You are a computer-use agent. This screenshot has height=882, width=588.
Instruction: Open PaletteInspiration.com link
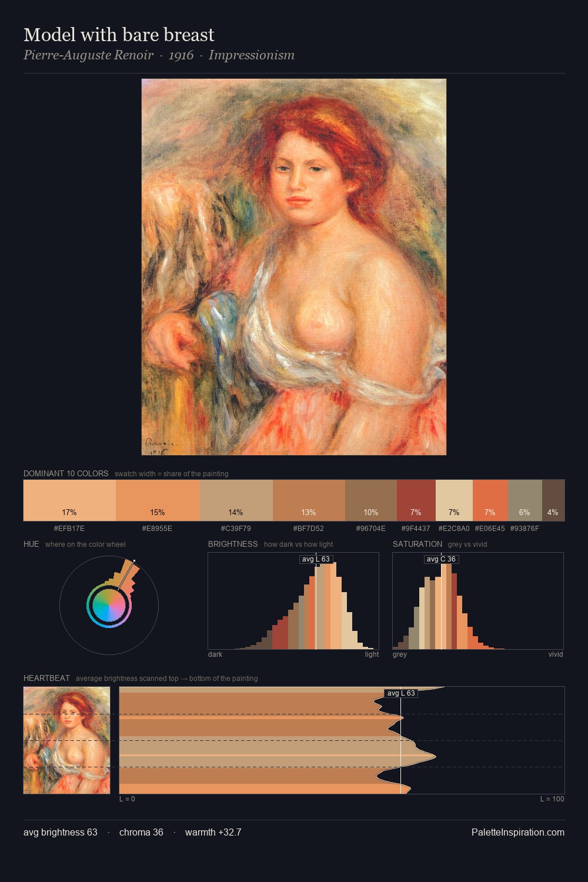[x=518, y=832]
